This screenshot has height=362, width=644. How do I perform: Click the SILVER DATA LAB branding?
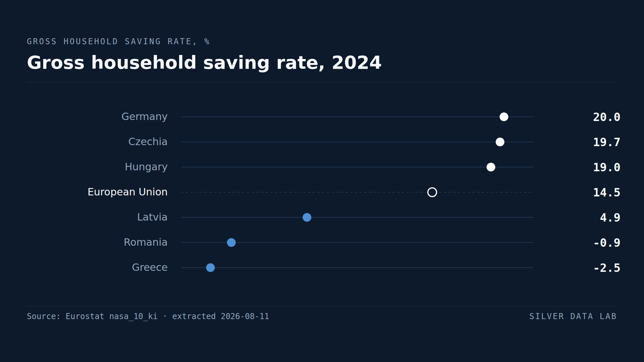(x=573, y=316)
